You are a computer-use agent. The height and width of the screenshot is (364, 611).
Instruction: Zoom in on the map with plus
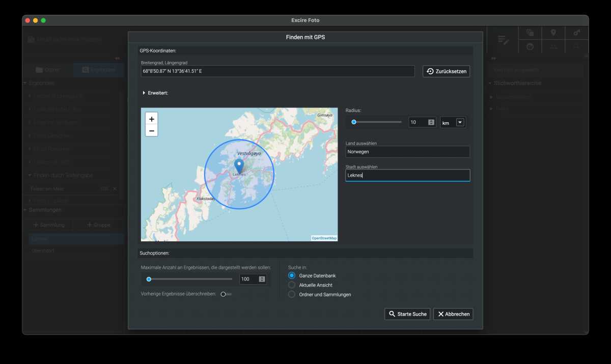[x=151, y=118]
